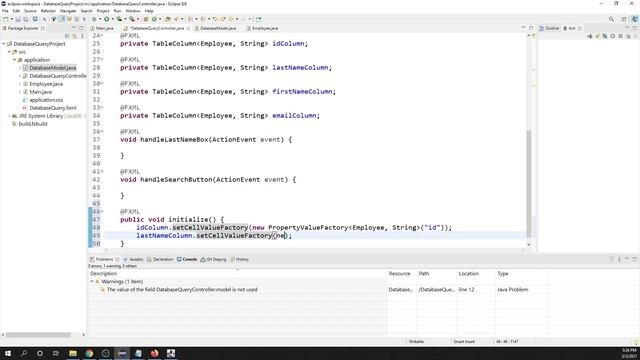Minimize the Package Explorer view
Viewport: 640px width, 360px height.
pyautogui.click(x=74, y=28)
